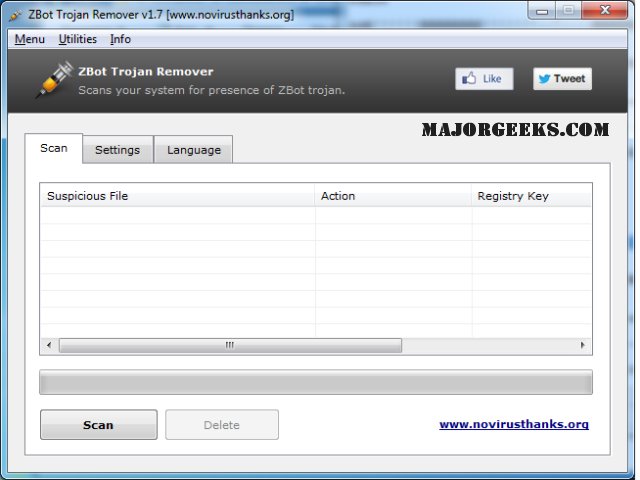Click the Twitter Tweet button
The width and height of the screenshot is (640, 480).
click(562, 79)
